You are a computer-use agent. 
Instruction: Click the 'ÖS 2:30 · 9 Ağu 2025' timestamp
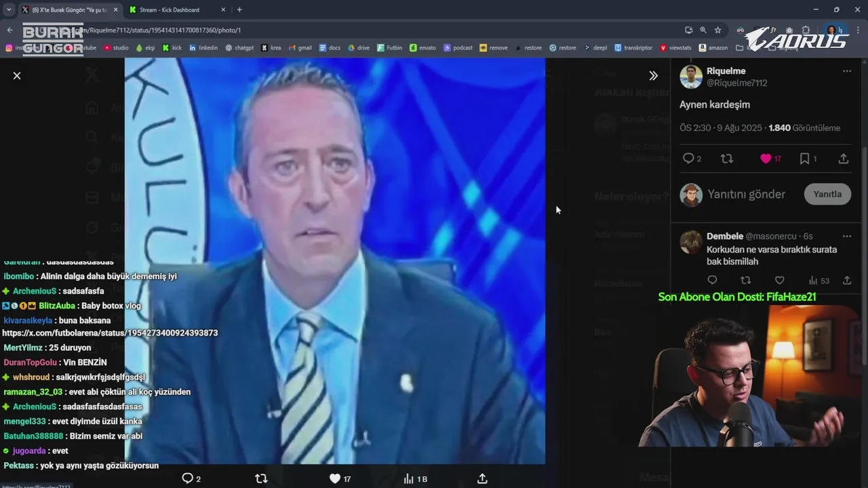click(721, 128)
